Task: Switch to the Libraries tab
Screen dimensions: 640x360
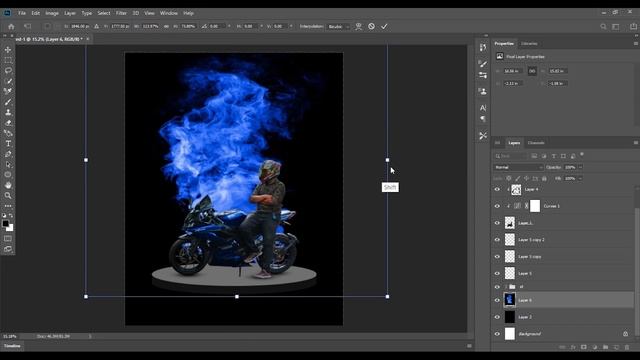Action: tap(529, 44)
